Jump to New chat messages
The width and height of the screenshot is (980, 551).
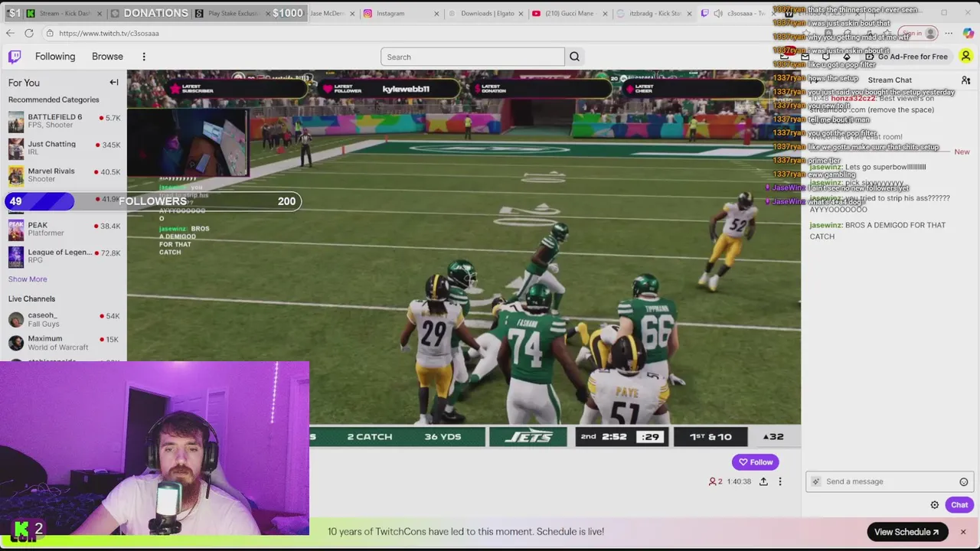point(962,152)
